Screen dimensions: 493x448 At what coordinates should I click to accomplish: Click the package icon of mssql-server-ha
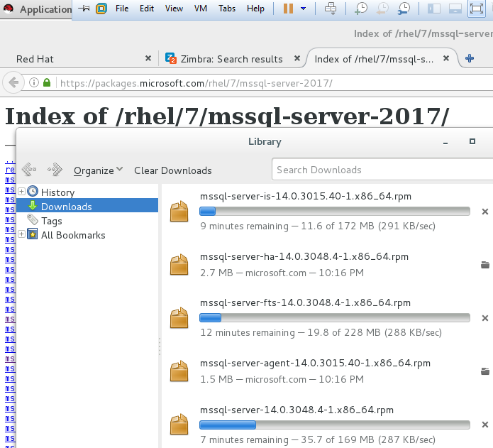(179, 265)
